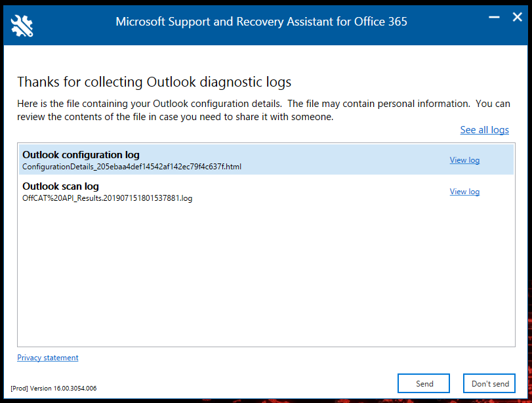Select the Outlook scan log title
The width and height of the screenshot is (532, 403).
(x=60, y=186)
